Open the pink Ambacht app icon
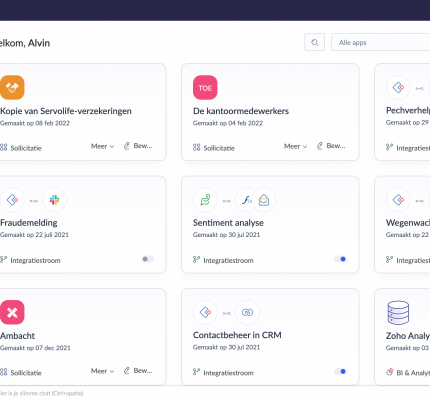Viewport: 430px width, 400px height. point(12,312)
